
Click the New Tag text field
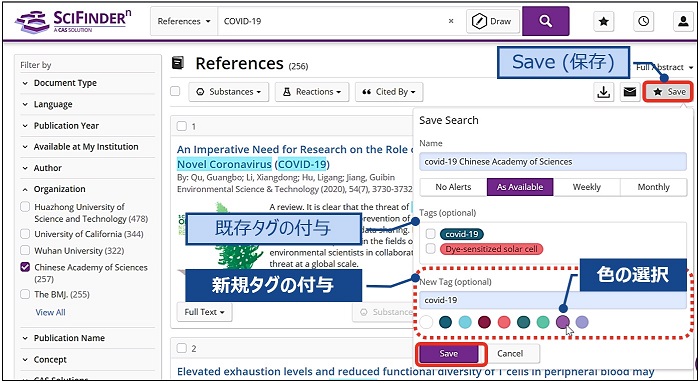[x=553, y=300]
